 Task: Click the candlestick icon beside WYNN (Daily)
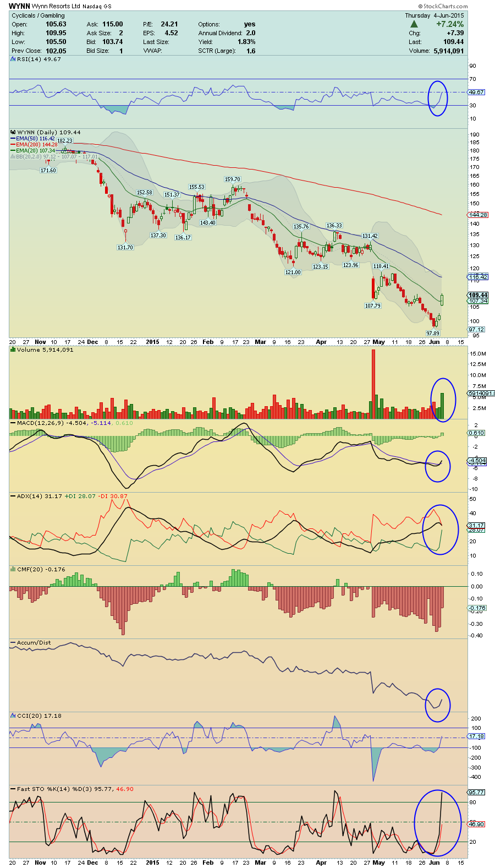click(13, 132)
